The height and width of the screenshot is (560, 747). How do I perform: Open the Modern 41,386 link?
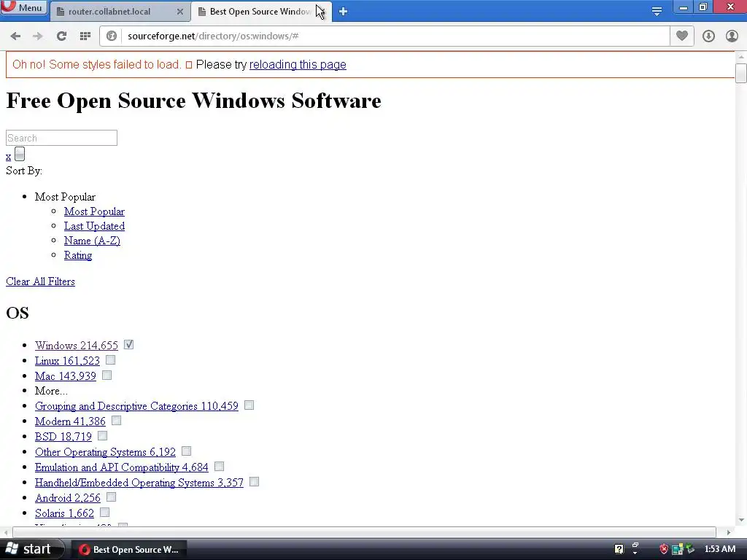(70, 421)
